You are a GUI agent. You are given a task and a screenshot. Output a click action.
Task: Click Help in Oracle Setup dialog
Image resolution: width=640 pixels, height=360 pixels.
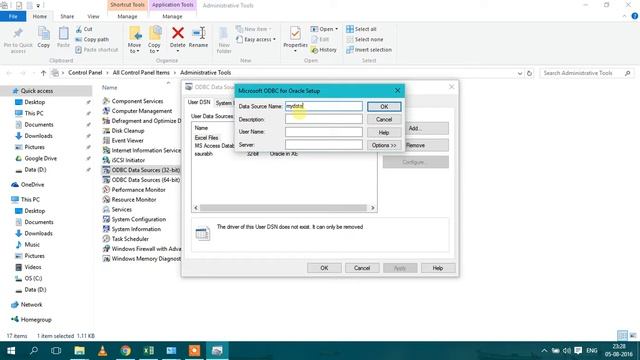pos(384,133)
